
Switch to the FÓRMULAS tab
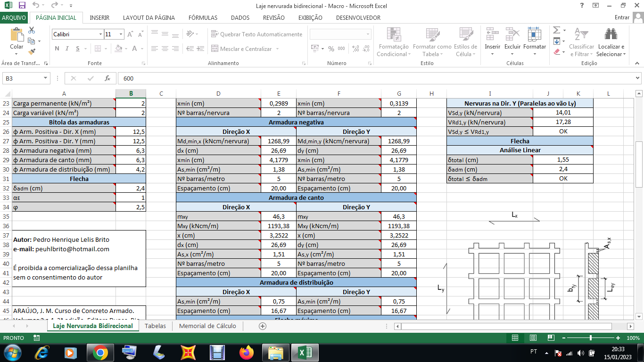(203, 18)
